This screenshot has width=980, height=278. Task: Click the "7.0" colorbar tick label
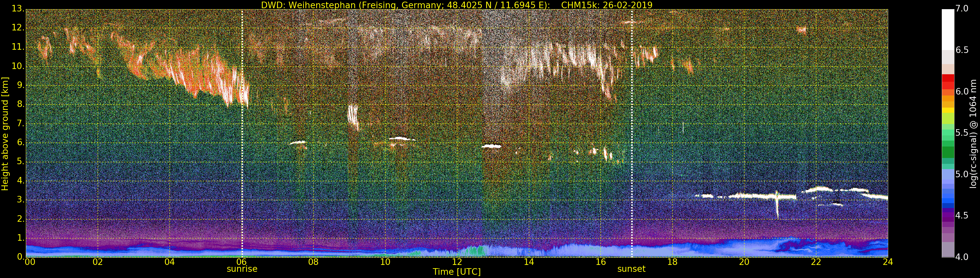[962, 9]
